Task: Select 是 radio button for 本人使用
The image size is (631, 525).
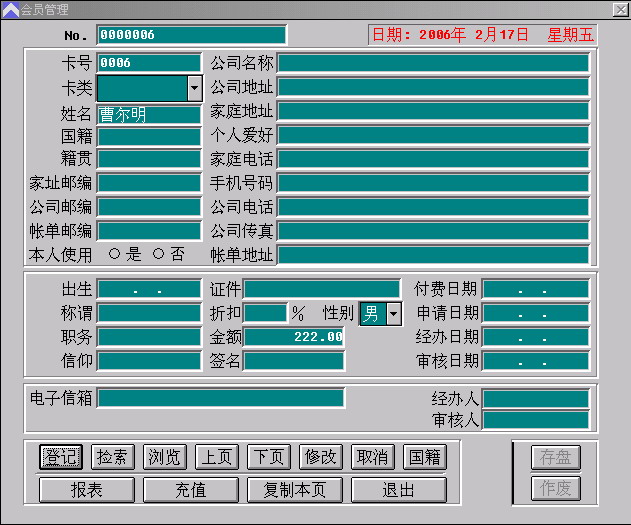Action: [114, 254]
